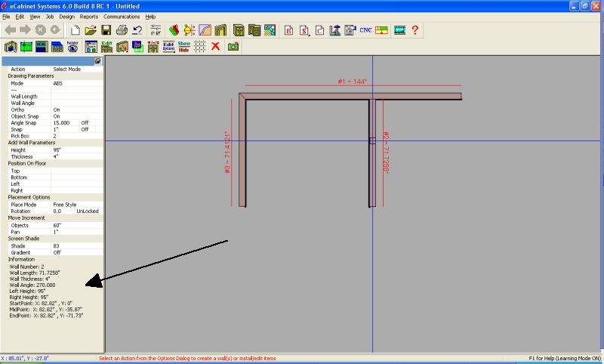Screen dimensions: 604x364
Task: Open the Communications menu
Action: point(122,16)
